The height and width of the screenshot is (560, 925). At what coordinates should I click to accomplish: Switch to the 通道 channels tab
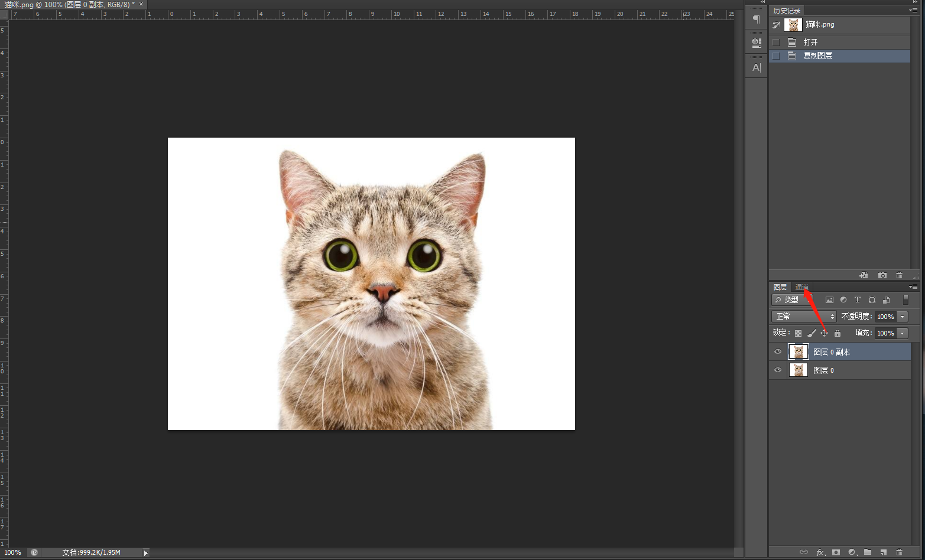801,287
